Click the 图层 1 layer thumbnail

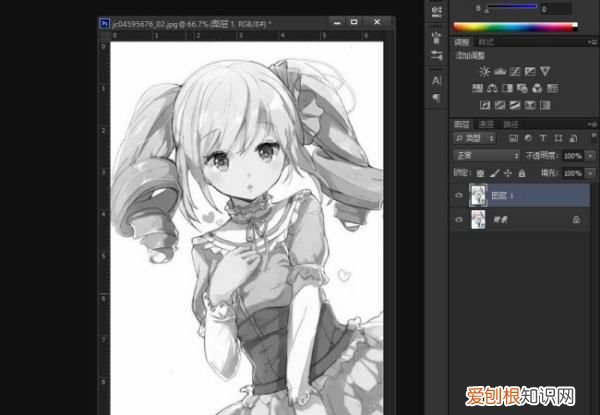click(x=478, y=195)
